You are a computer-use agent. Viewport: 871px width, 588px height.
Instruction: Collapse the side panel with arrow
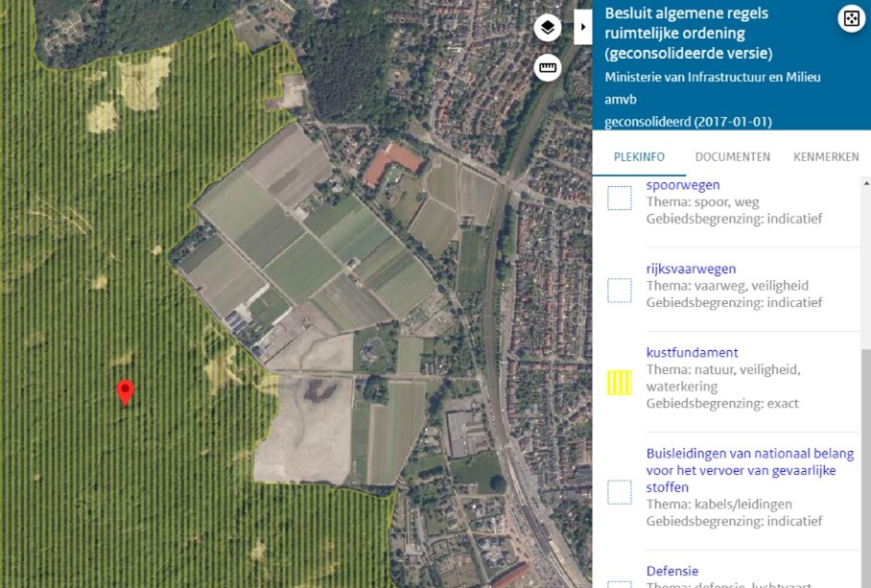583,27
